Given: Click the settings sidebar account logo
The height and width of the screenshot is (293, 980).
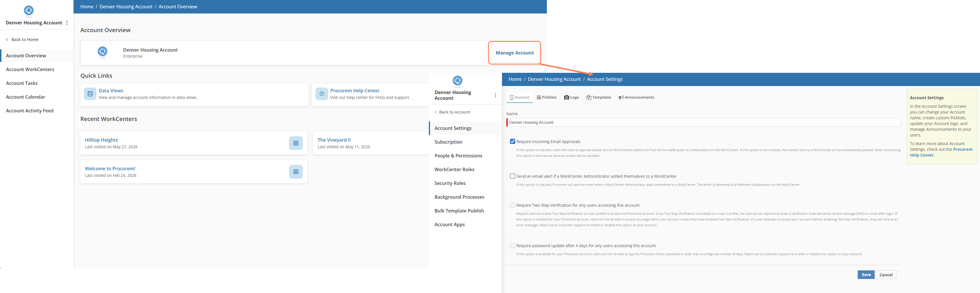Looking at the screenshot, I should (x=458, y=81).
